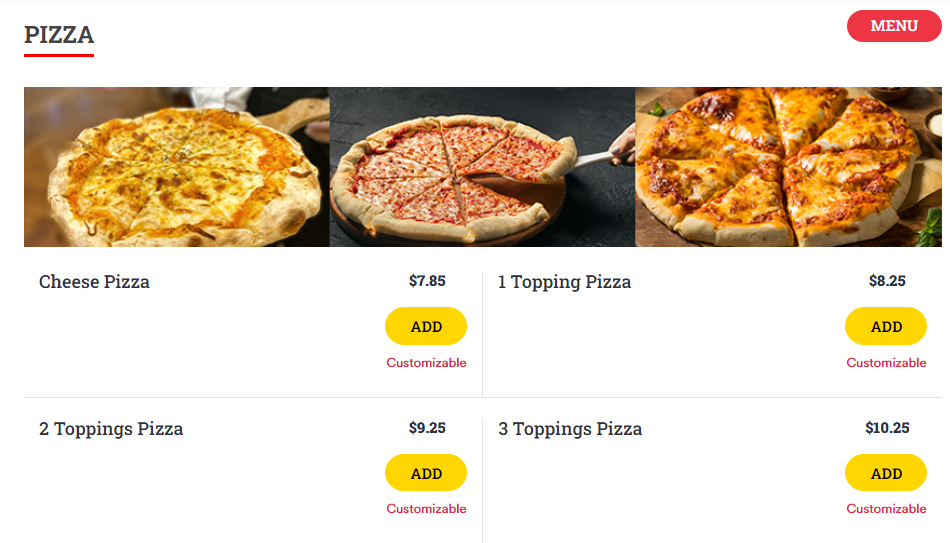Open the sliced pizza with spatula image

(x=482, y=167)
